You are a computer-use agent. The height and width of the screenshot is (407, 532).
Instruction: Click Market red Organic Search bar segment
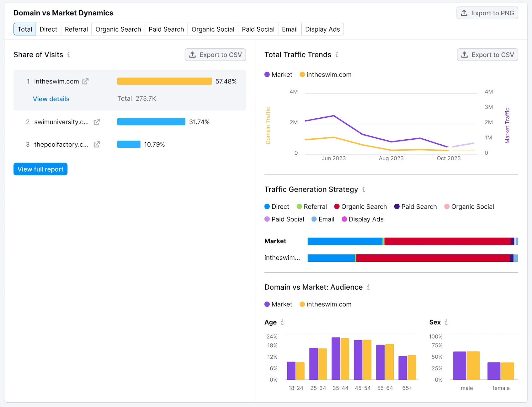[x=448, y=241]
